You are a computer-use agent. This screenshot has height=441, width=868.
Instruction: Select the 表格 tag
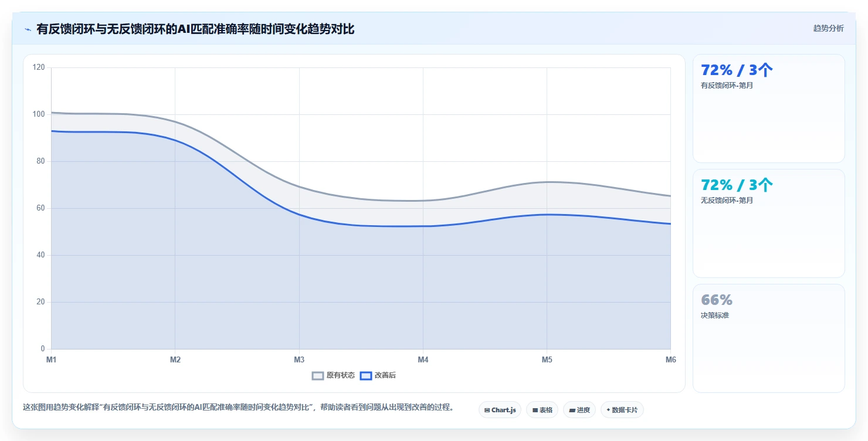(x=542, y=410)
